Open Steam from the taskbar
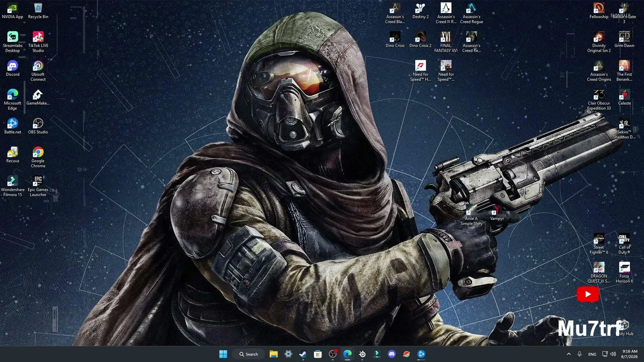644x362 pixels. coord(303,354)
